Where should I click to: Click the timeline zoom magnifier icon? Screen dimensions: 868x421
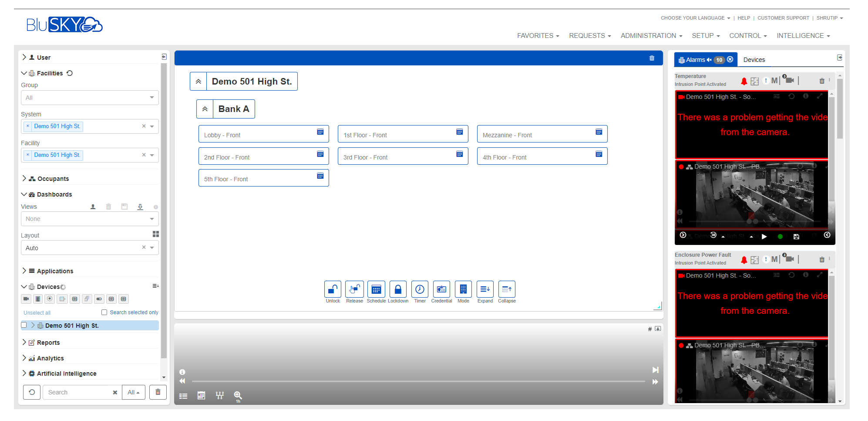tap(238, 395)
